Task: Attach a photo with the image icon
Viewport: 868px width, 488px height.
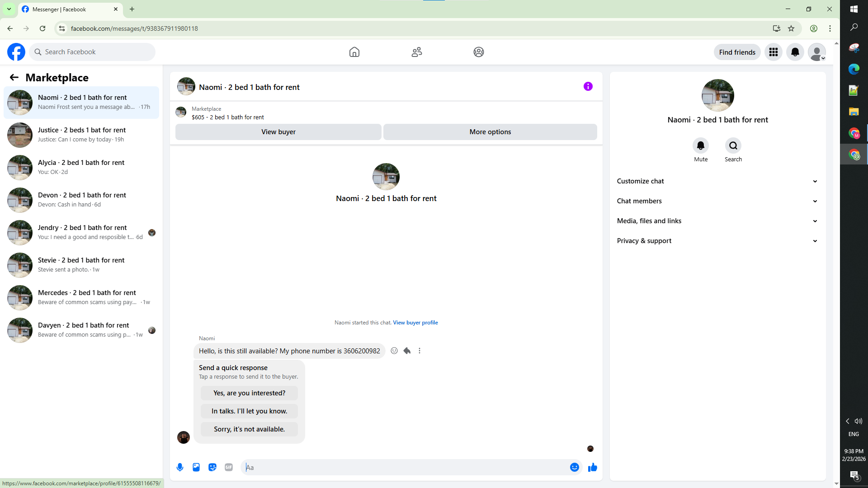Action: click(x=196, y=467)
